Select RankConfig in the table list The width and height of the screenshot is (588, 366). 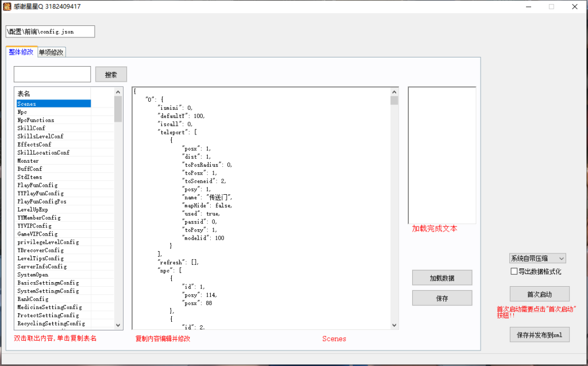click(x=33, y=299)
